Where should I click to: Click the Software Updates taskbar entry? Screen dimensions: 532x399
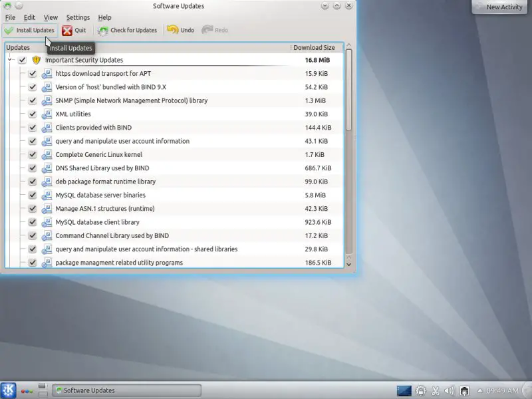tap(126, 390)
